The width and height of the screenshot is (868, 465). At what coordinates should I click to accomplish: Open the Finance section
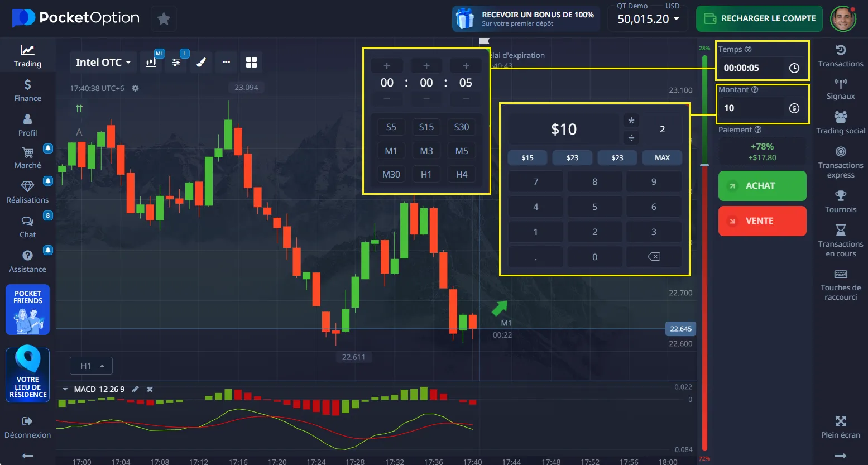click(x=27, y=90)
